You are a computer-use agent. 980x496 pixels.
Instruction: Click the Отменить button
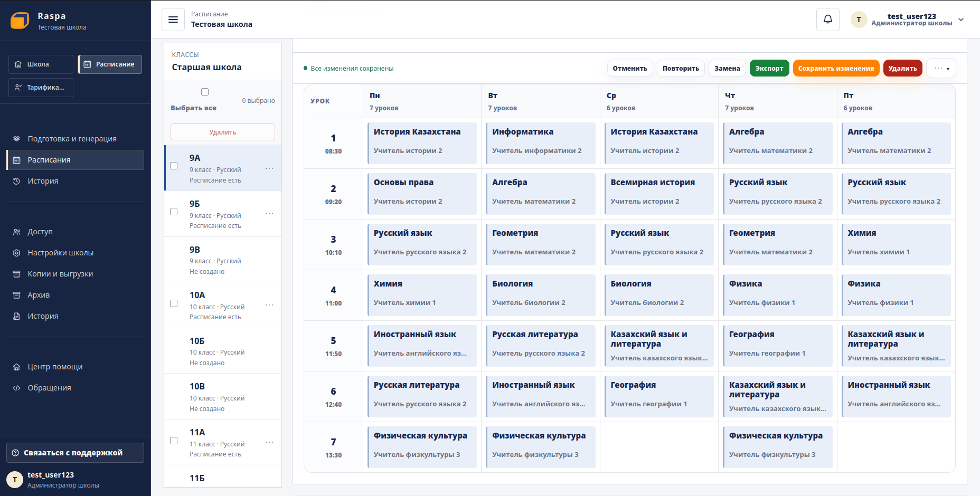tap(630, 68)
